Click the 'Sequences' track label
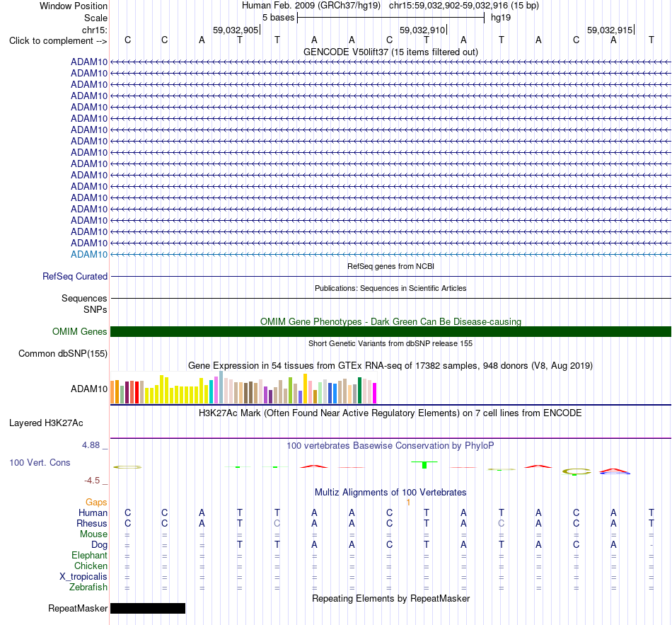The height and width of the screenshot is (625, 672). tap(84, 298)
